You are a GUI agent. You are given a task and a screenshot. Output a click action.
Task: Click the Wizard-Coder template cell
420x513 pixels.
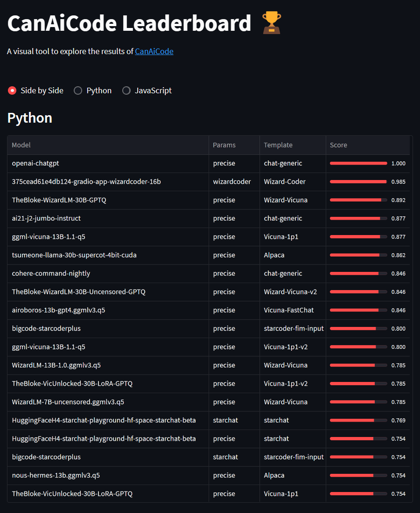click(x=293, y=181)
